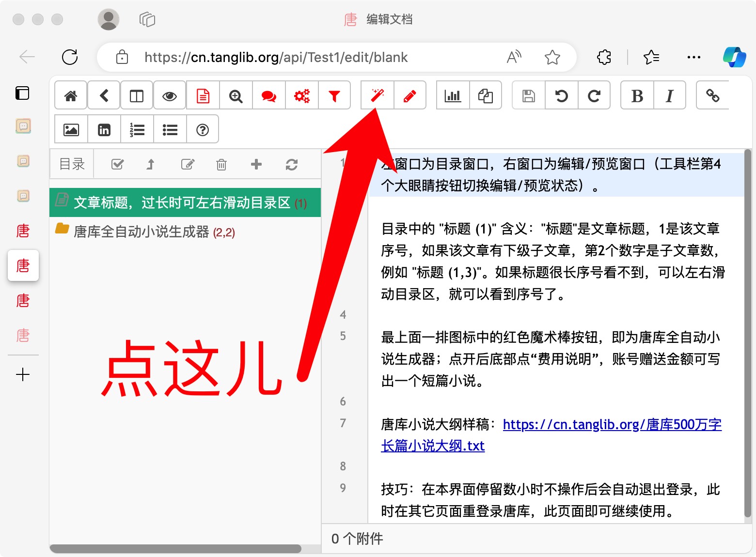Screen dimensions: 756x557
Task: Open the favorites list icon
Action: 651,57
